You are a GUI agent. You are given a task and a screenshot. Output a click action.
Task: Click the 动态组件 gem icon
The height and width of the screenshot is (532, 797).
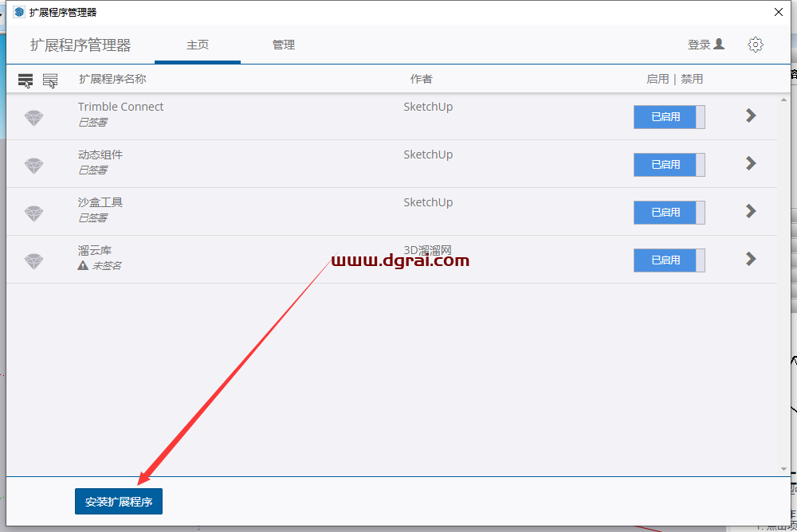click(34, 166)
